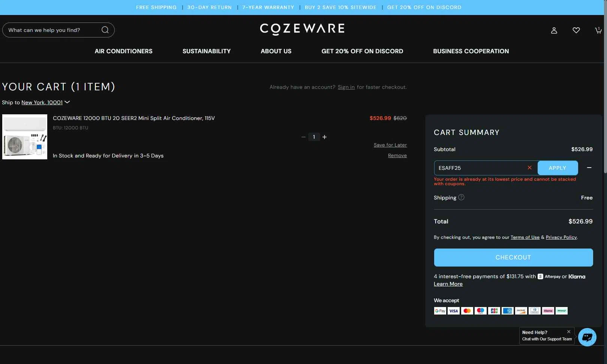Image resolution: width=607 pixels, height=364 pixels.
Task: Click the red $526.99 item price
Action: point(380,118)
